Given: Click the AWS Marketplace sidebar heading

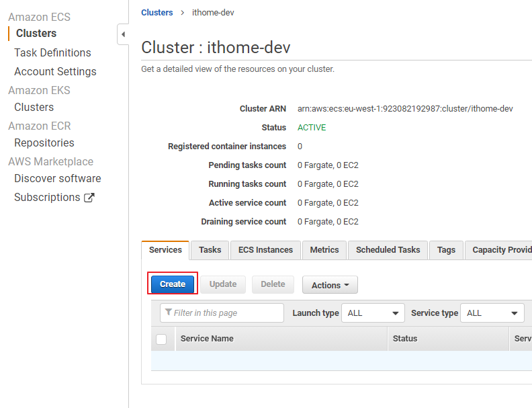Looking at the screenshot, I should coord(51,161).
